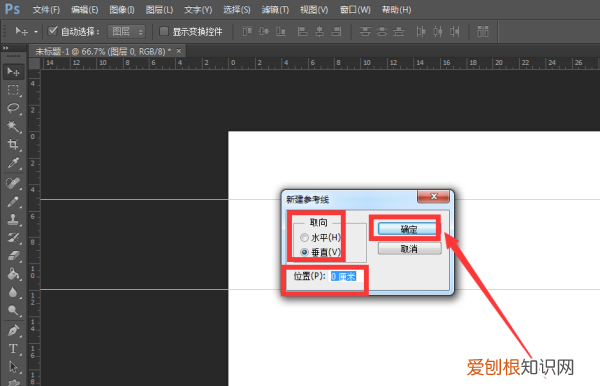
Task: Select the Brush tool
Action: pyautogui.click(x=13, y=201)
